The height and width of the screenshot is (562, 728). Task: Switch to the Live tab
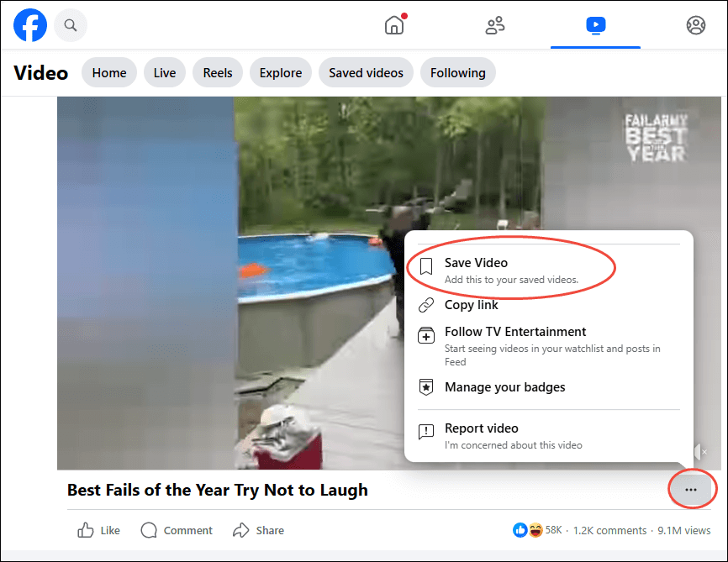click(x=165, y=73)
